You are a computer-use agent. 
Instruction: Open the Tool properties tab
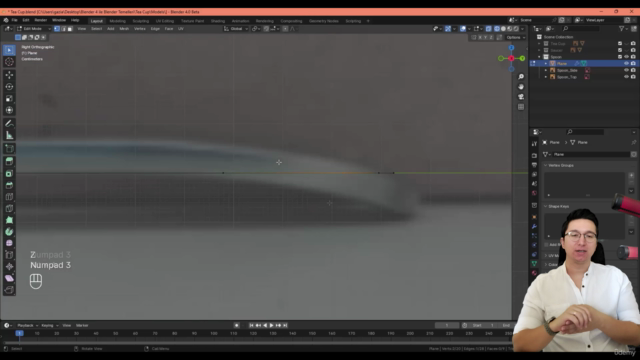click(x=534, y=144)
